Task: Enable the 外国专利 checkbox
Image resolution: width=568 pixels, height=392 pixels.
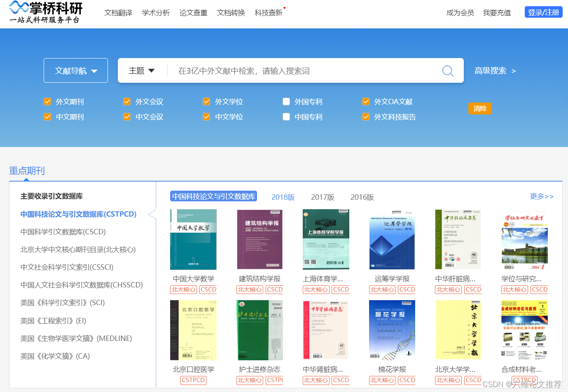Action: (286, 101)
